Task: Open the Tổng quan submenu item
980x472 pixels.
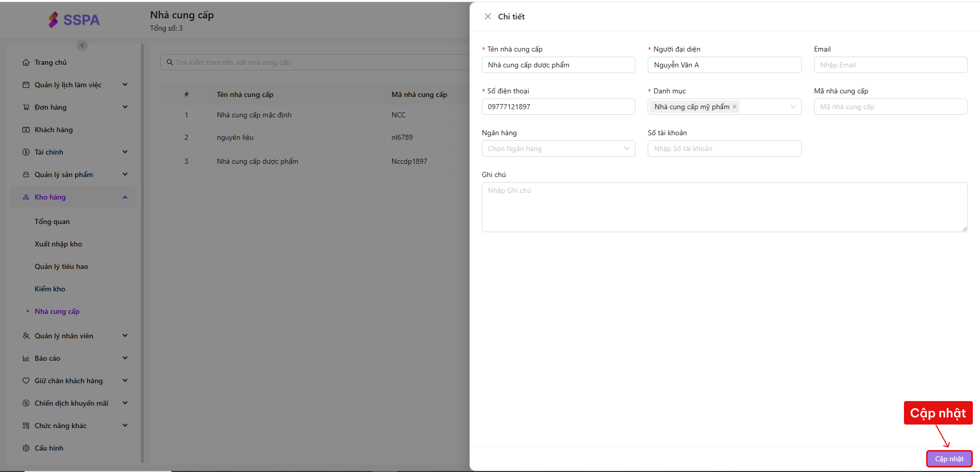Action: tap(52, 221)
